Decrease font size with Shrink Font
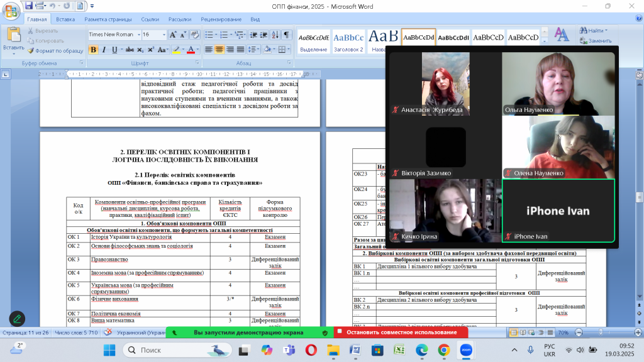This screenshot has height=362, width=644. point(183,35)
